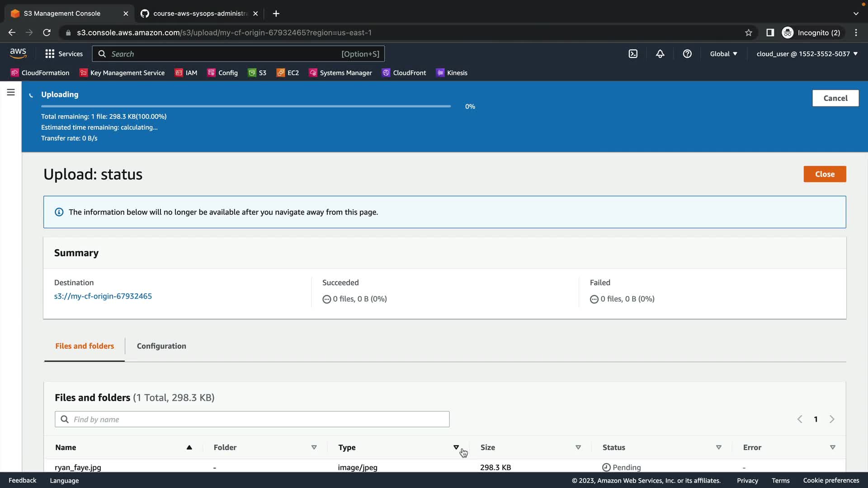Click the Find by name field
This screenshot has width=868, height=488.
(252, 419)
